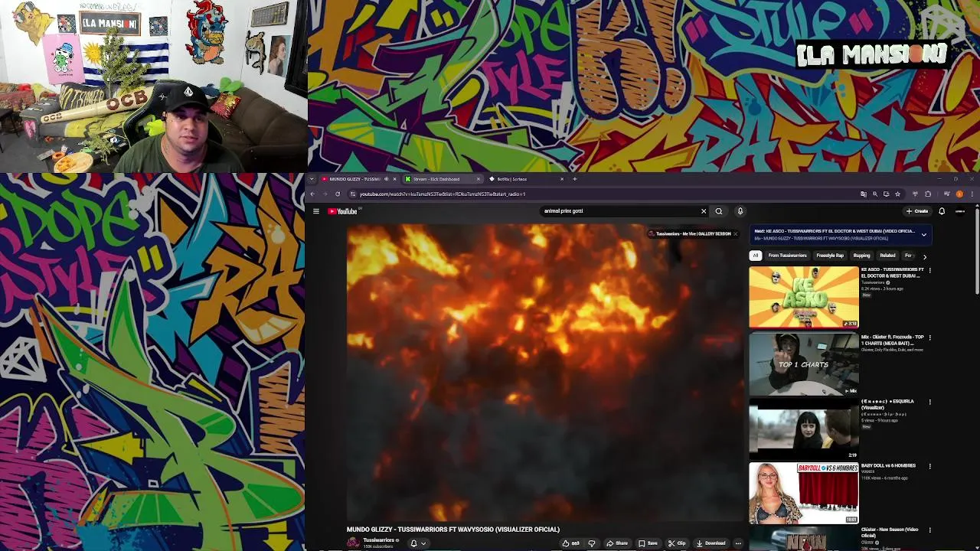The width and height of the screenshot is (980, 551).
Task: Open options menu for KE ASCO video
Action: point(929,270)
